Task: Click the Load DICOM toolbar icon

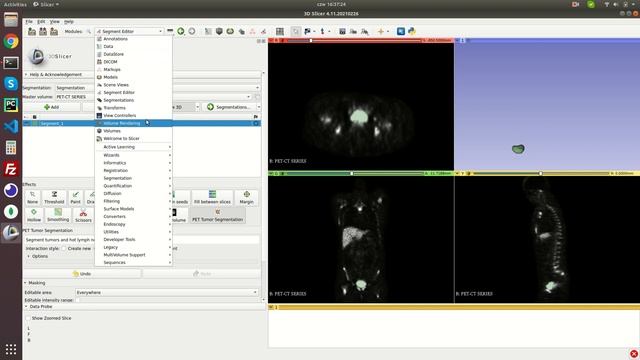Action: pyautogui.click(x=43, y=31)
